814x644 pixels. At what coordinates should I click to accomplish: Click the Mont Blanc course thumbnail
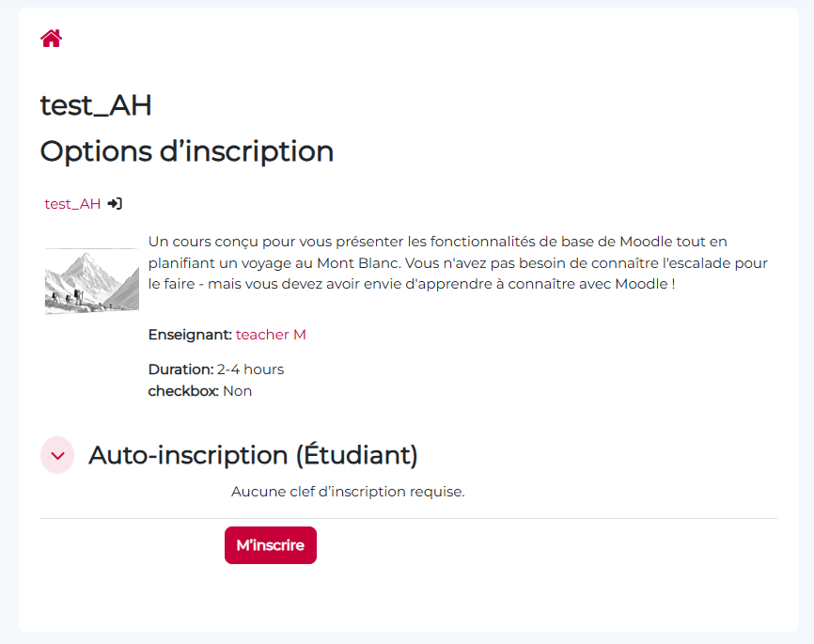(91, 281)
